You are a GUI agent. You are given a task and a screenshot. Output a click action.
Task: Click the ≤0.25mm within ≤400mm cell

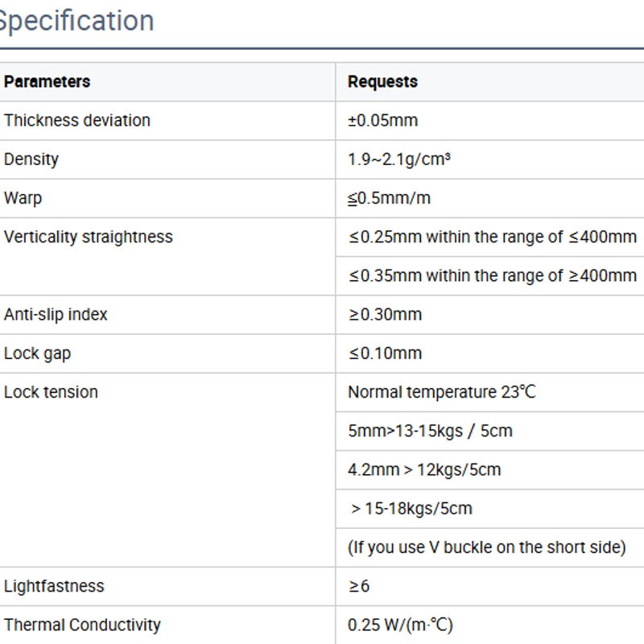point(489,237)
